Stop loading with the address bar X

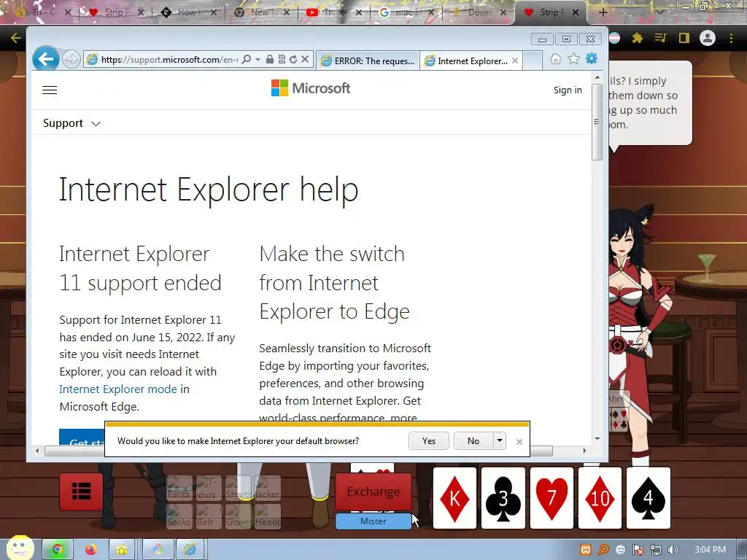click(305, 59)
